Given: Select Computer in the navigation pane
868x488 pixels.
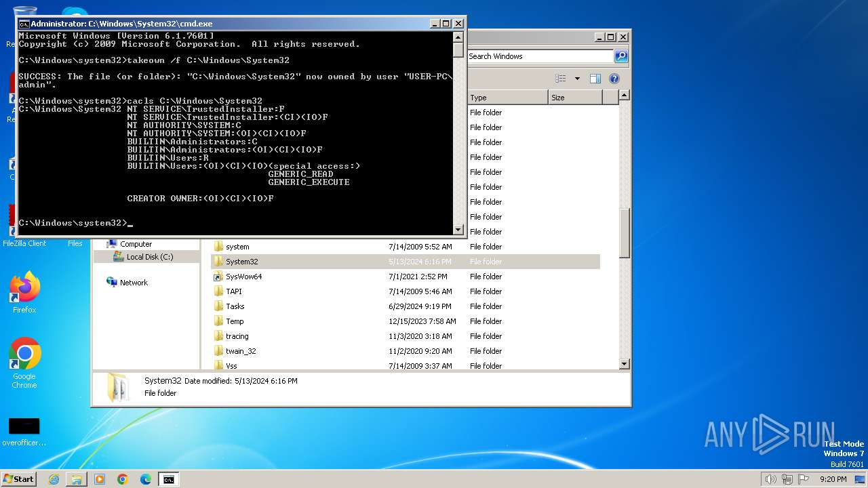Looking at the screenshot, I should tap(136, 244).
